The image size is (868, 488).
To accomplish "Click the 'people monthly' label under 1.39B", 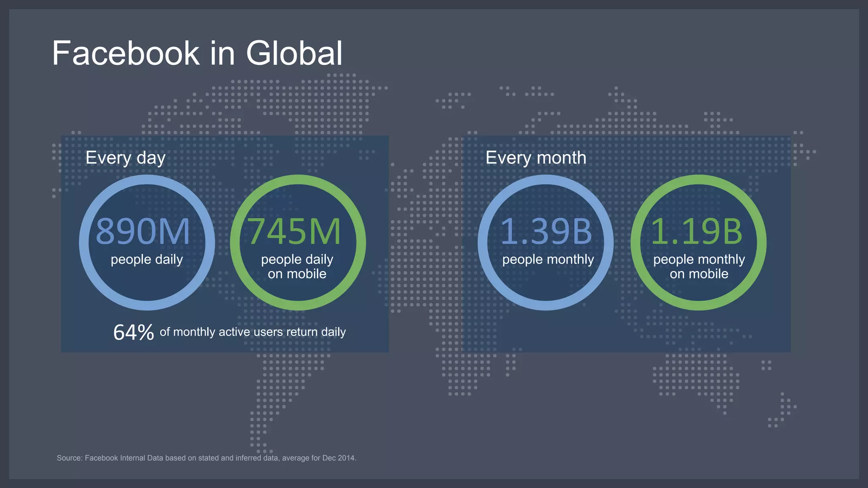I will coord(548,260).
